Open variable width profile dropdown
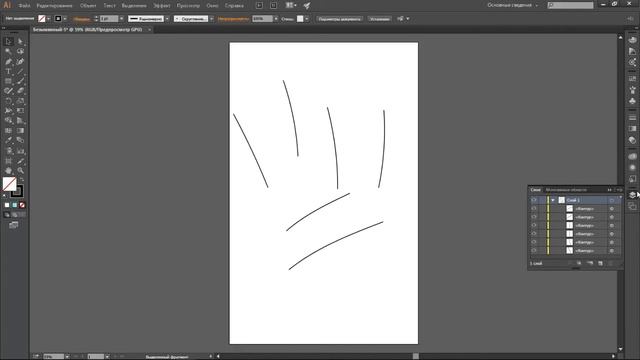This screenshot has width=640, height=360. point(167,19)
